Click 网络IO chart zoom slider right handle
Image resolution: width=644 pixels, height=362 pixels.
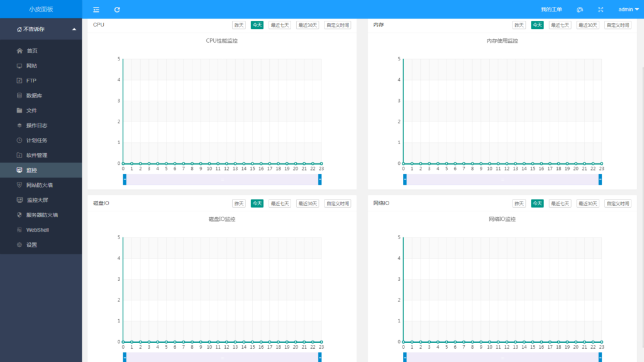[600, 358]
